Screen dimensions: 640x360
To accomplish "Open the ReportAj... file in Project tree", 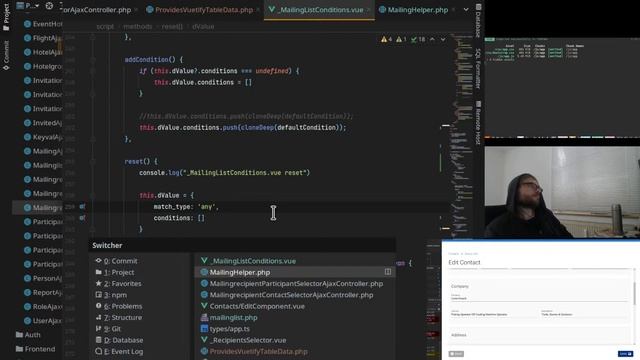I will point(43,292).
